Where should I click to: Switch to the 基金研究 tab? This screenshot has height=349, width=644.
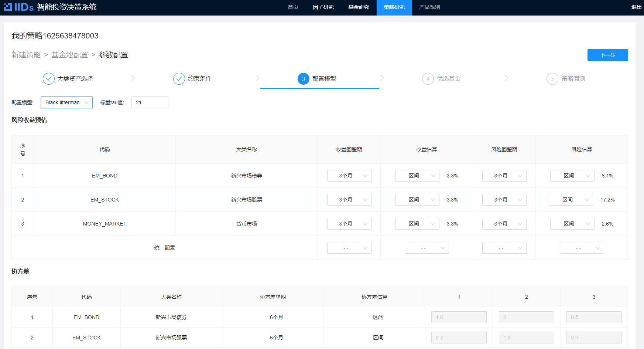point(359,7)
